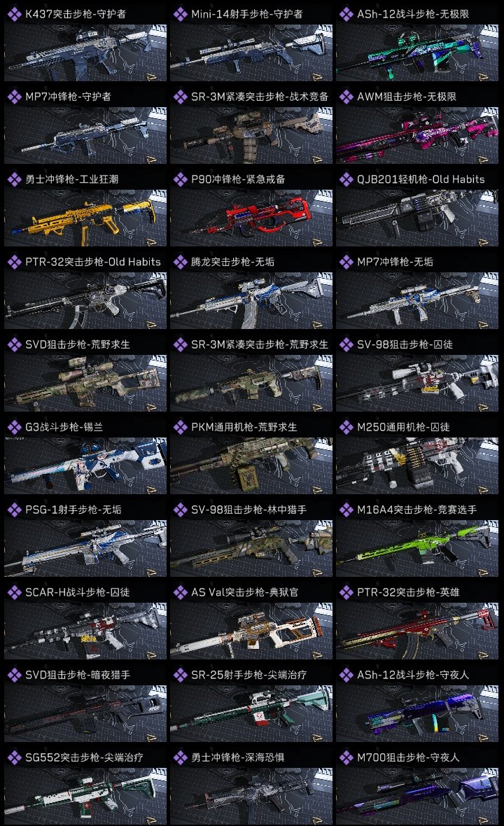
Task: Open the red PTR-32突击步枪-英雄 skin image
Action: (417, 631)
